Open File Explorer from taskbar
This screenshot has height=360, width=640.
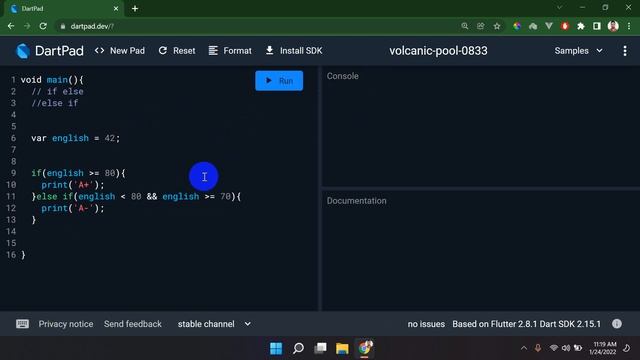(x=342, y=348)
